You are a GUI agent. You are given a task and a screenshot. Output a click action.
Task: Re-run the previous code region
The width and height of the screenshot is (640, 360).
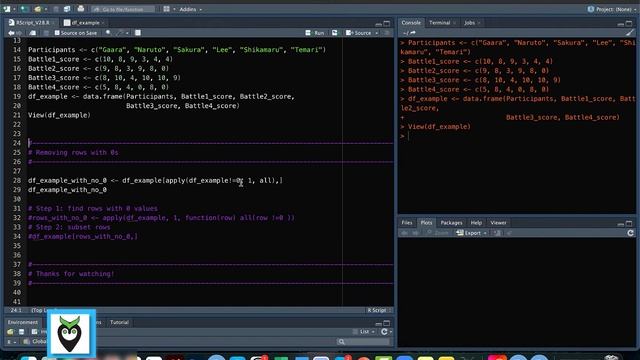point(335,33)
